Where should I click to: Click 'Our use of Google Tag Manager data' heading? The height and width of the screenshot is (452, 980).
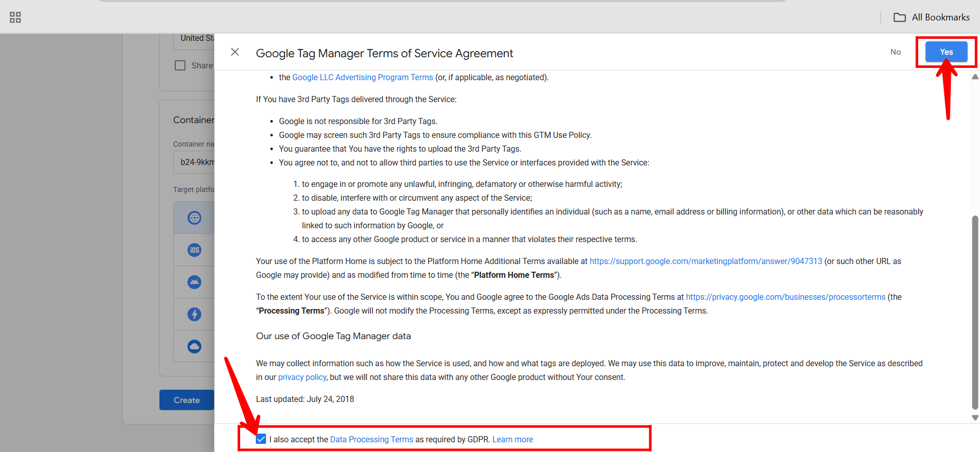(333, 336)
